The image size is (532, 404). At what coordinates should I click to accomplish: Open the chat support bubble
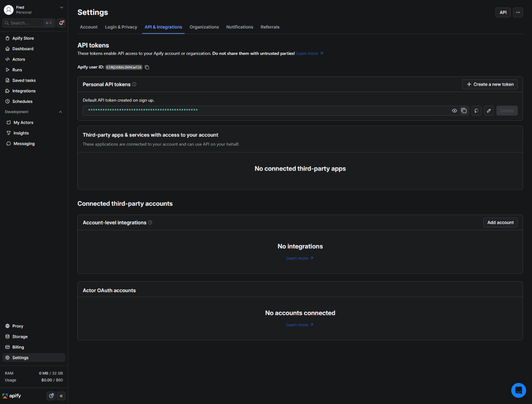coord(519,390)
